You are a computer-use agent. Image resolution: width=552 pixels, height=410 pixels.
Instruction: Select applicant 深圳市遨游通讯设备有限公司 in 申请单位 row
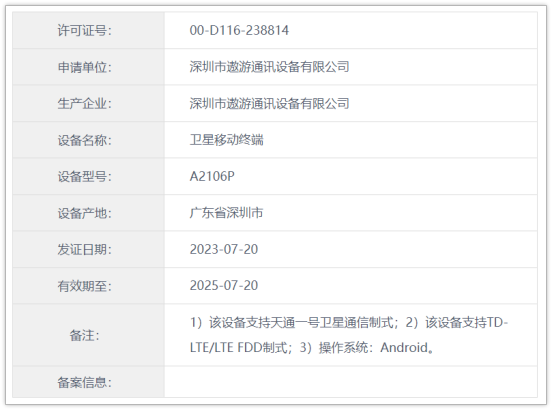(x=269, y=67)
